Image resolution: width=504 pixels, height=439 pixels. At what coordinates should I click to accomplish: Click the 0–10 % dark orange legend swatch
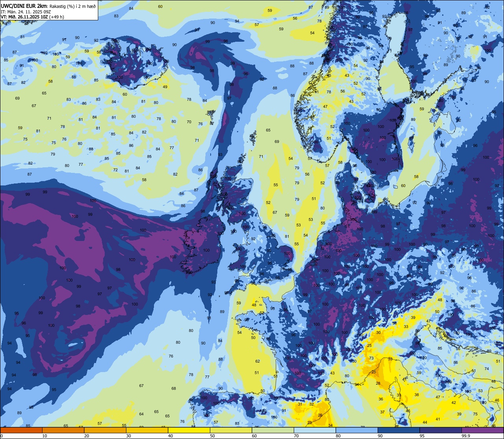pos(21,430)
